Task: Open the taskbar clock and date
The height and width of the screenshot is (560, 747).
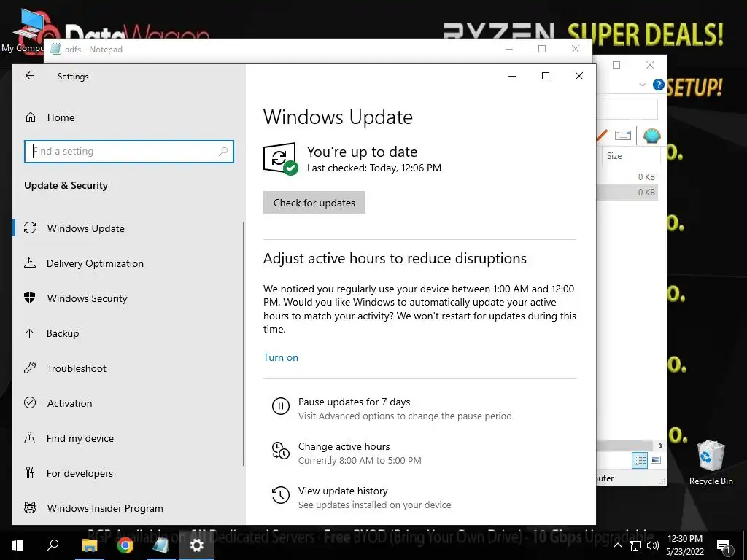Action: (x=684, y=545)
